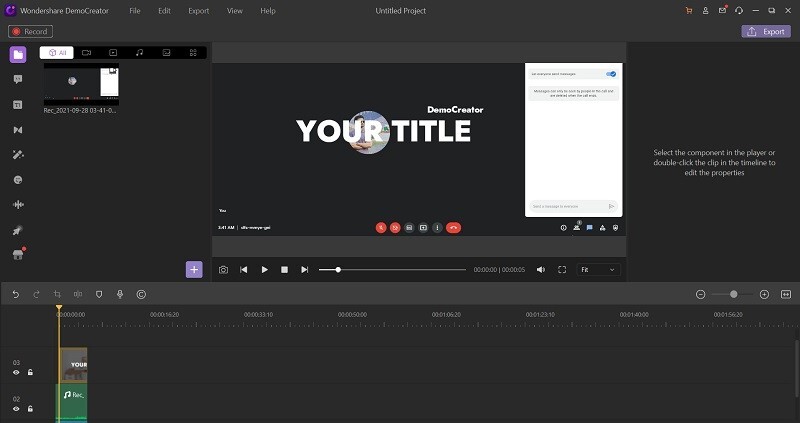Split the clip at playhead
This screenshot has width=800, height=423.
tap(78, 294)
